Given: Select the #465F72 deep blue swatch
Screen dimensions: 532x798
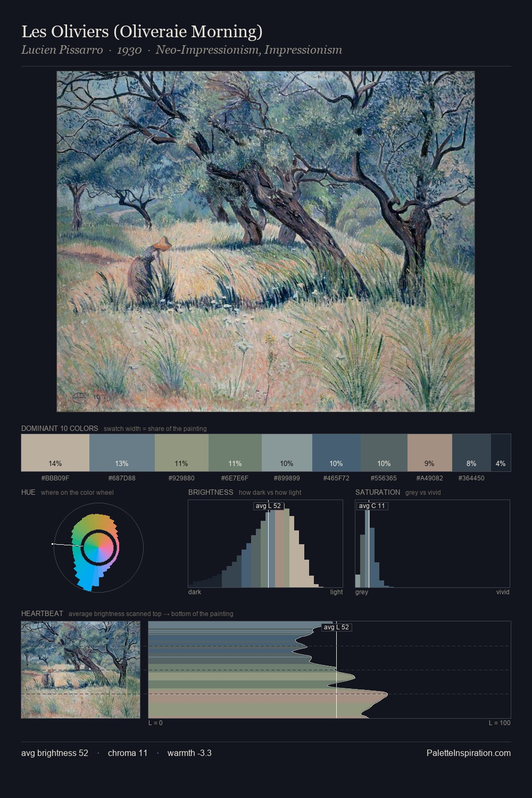Looking at the screenshot, I should 336,453.
